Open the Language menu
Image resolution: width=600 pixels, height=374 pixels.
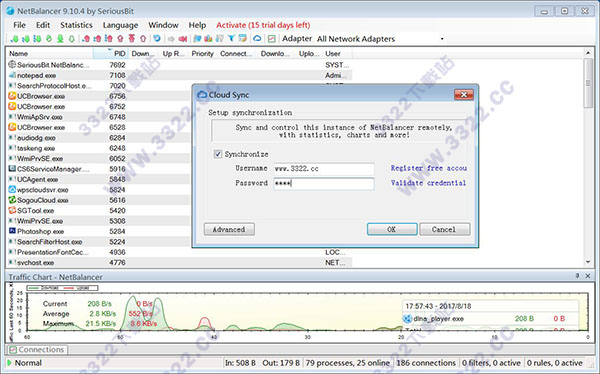click(x=120, y=25)
